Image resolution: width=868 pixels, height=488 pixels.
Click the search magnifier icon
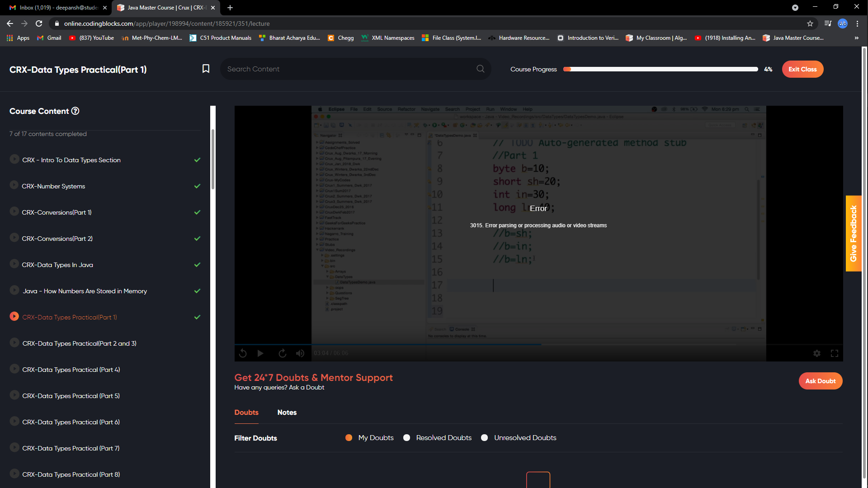point(480,69)
